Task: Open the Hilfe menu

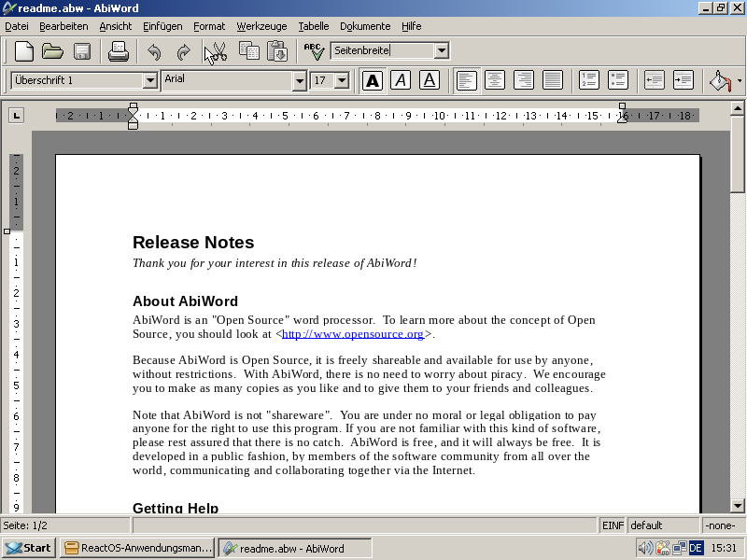Action: (x=411, y=26)
